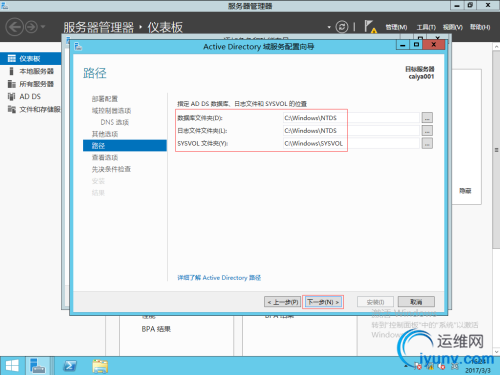This screenshot has width=500, height=375.
Task: Minimize the AD DS configuration wizard
Action: 403,45
